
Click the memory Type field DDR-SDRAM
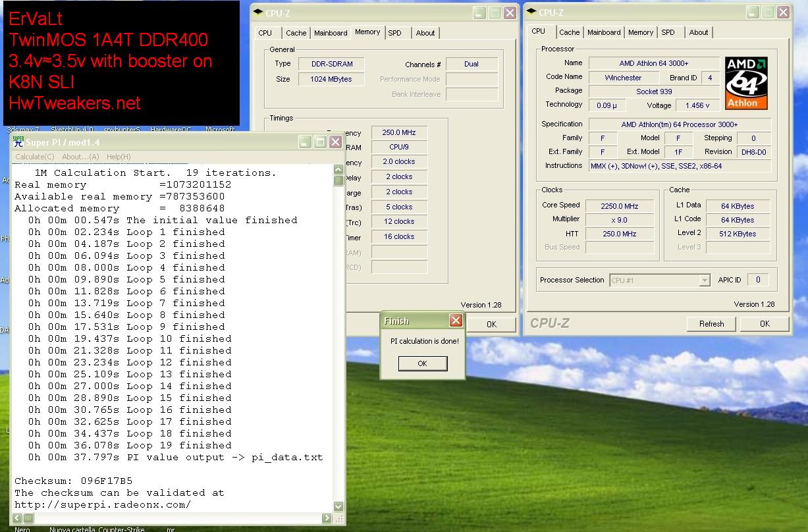[333, 65]
